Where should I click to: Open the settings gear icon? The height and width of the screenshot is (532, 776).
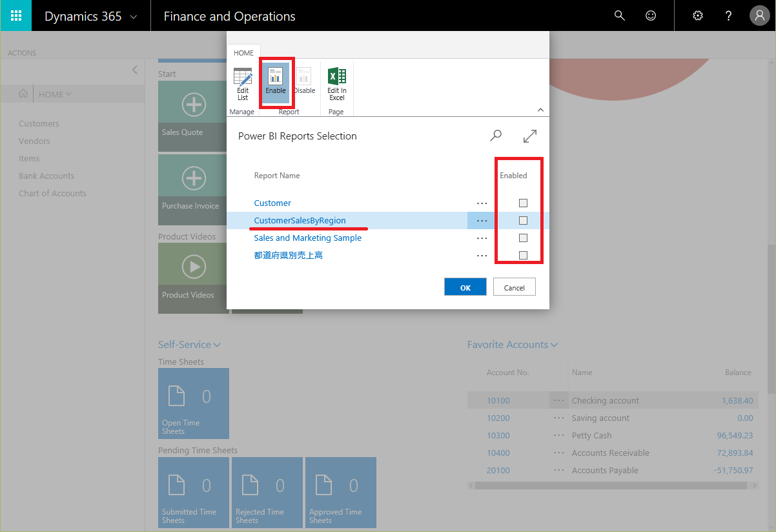[x=698, y=15]
